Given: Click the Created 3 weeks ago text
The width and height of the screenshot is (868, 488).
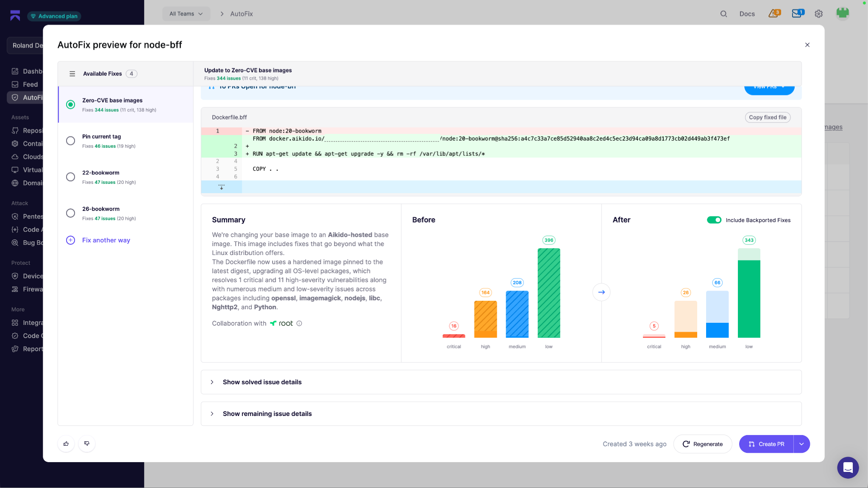Looking at the screenshot, I should pyautogui.click(x=634, y=444).
